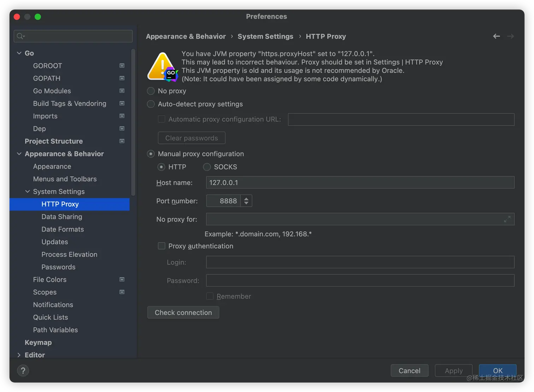Select the SOCKS proxy type
The height and width of the screenshot is (392, 534).
tap(207, 167)
